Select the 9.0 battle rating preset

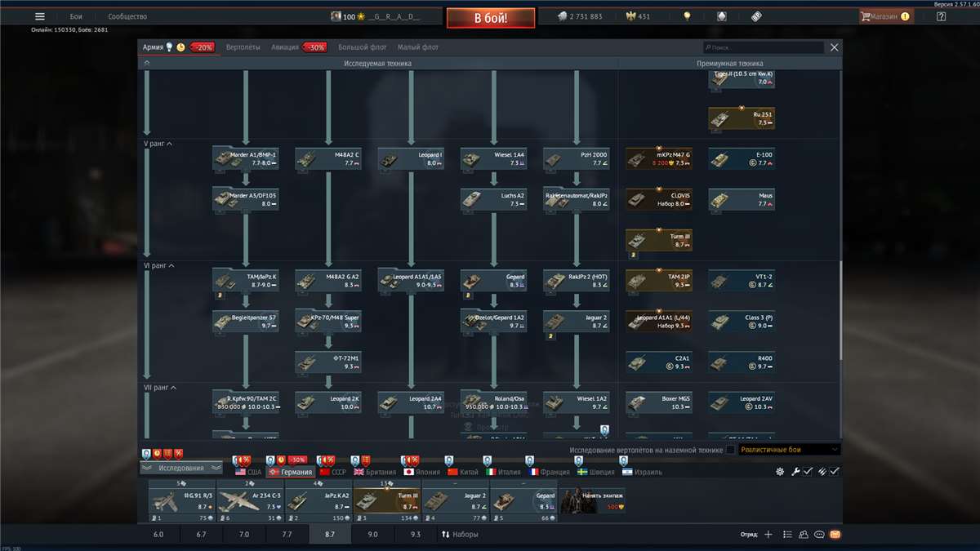[x=372, y=535]
